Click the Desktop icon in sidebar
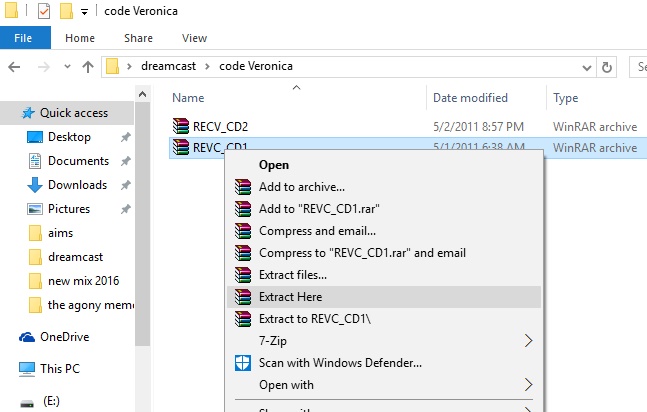The width and height of the screenshot is (647, 412). click(35, 137)
